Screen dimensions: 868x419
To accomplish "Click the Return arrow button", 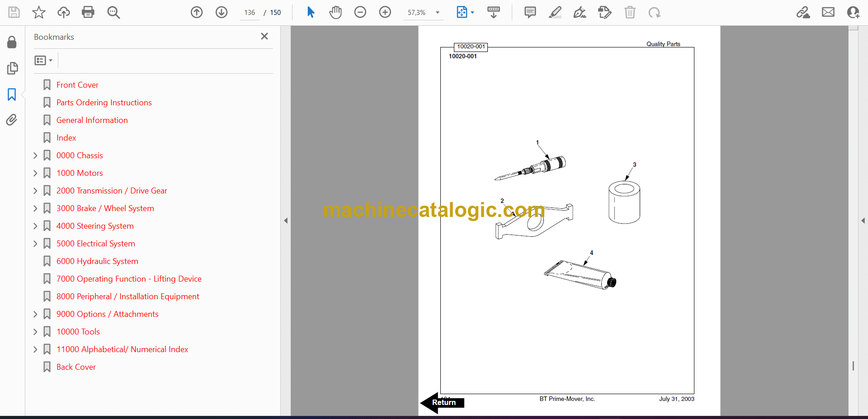I will click(x=442, y=402).
